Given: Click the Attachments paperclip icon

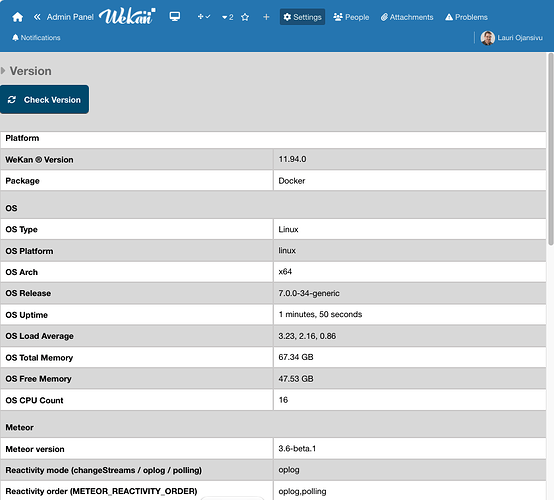Looking at the screenshot, I should click(x=384, y=17).
